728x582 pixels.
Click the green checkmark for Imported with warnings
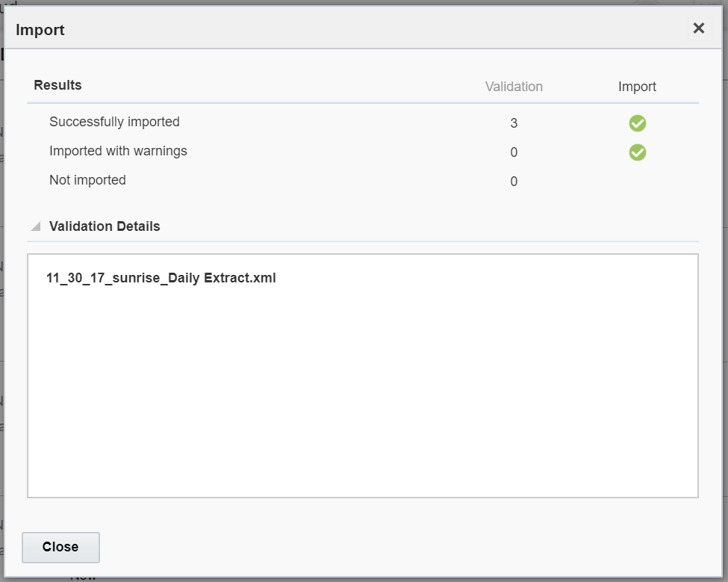coord(637,152)
